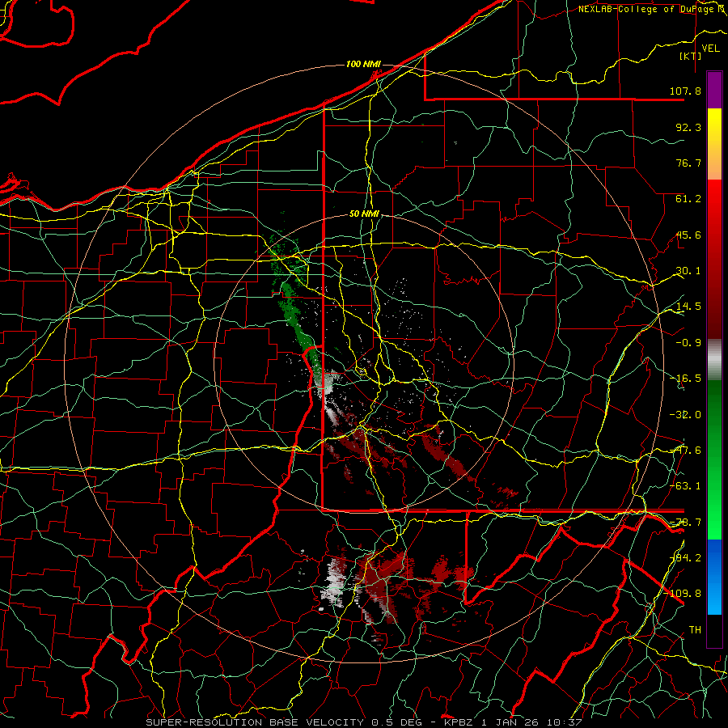Click the TH legend label

point(695,630)
